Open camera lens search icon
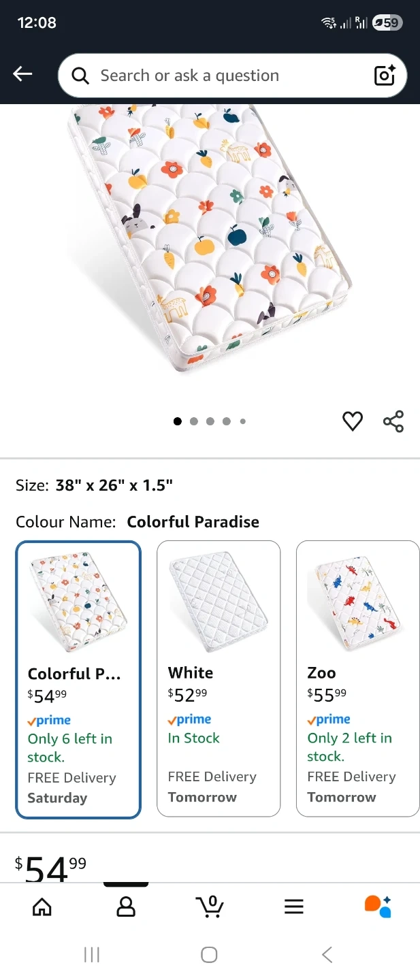The image size is (420, 980). tap(385, 76)
